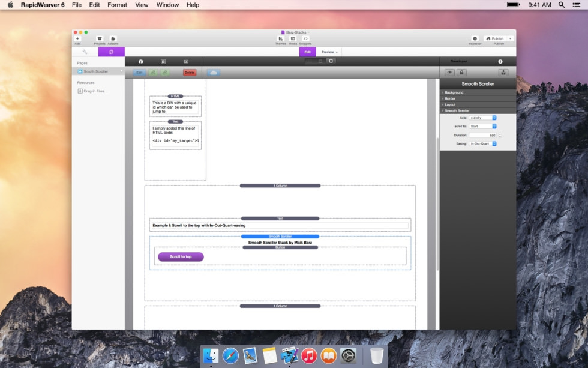Click the Publish button
Screen dimensions: 588x368
(495, 38)
